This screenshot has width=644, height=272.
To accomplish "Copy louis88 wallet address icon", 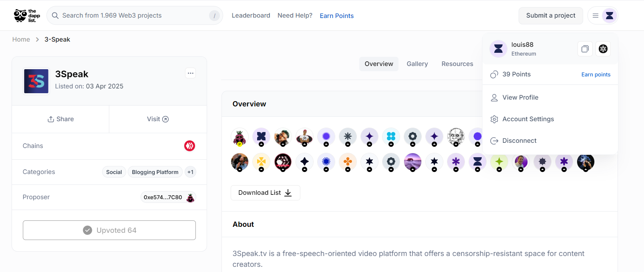I will click(585, 49).
